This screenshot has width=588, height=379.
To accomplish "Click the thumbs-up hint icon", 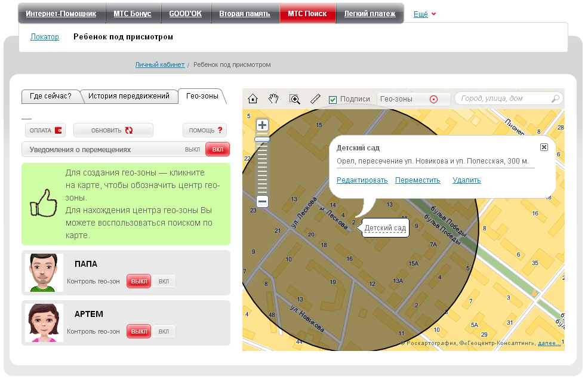I will tap(44, 203).
